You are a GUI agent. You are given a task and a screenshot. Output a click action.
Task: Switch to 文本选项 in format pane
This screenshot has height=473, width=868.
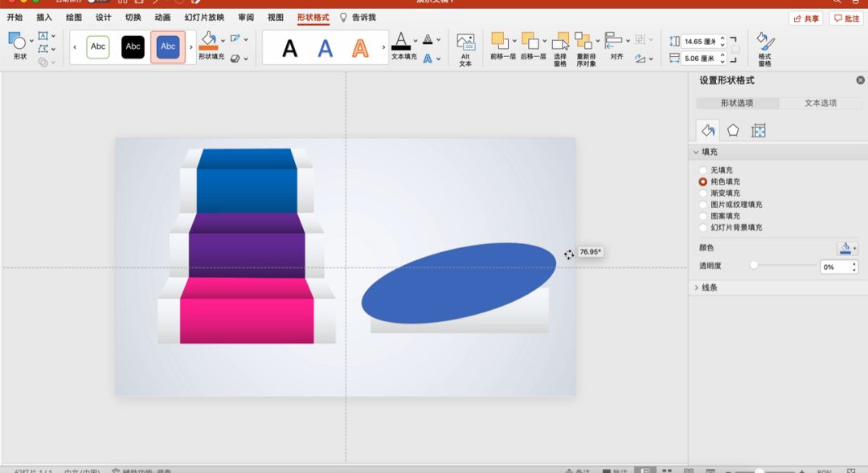[821, 103]
